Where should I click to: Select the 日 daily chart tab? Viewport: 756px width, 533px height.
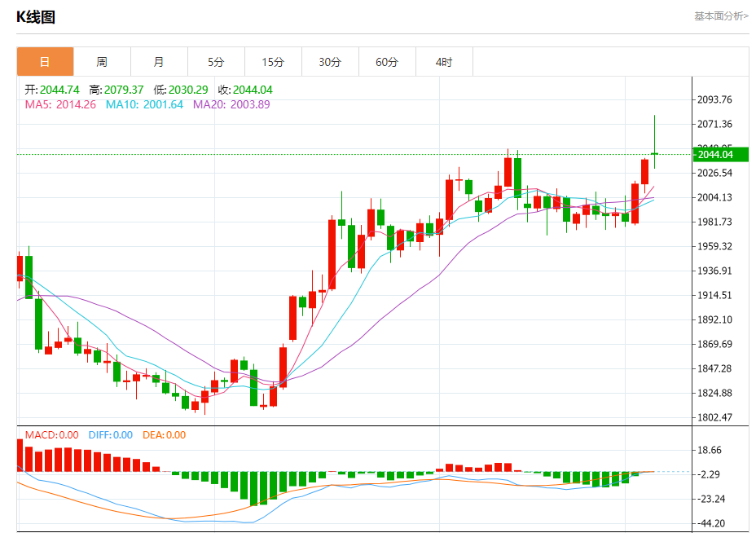[x=45, y=62]
